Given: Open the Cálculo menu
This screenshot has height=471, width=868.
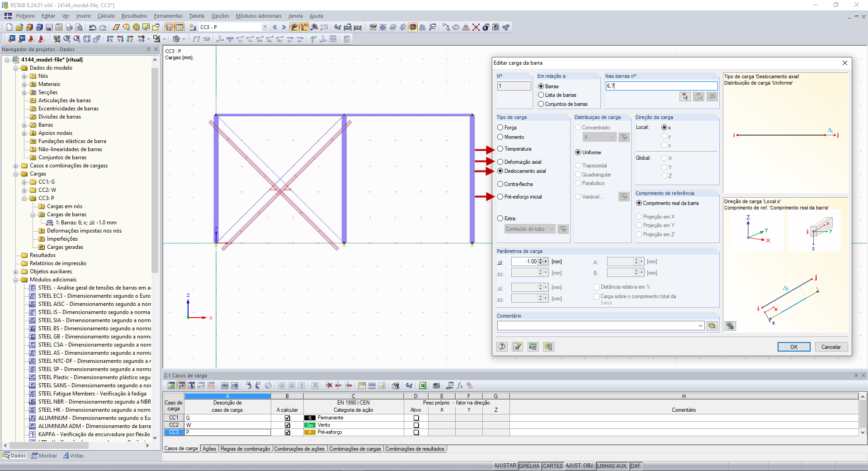Looking at the screenshot, I should (106, 16).
